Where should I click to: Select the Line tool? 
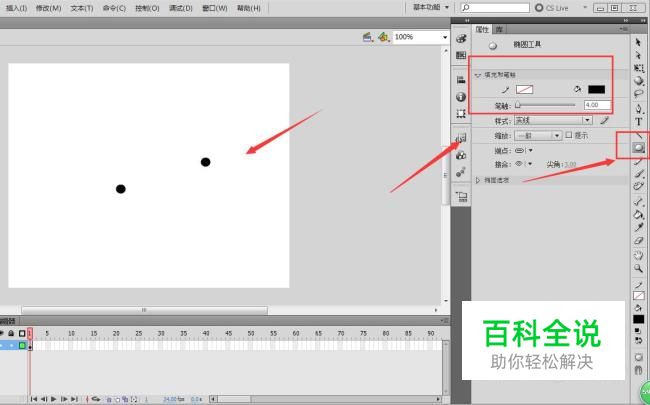click(638, 135)
